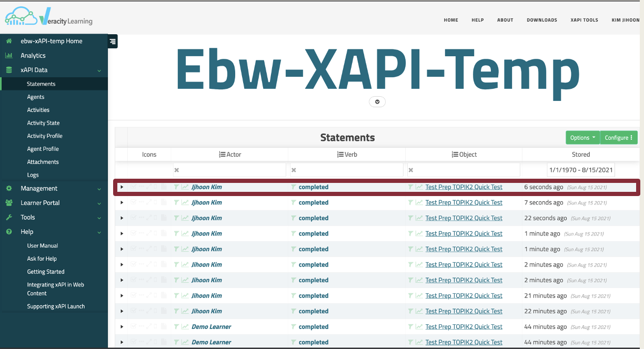Click the Verb column header
Viewport: 644px width, 349px height.
tap(347, 155)
